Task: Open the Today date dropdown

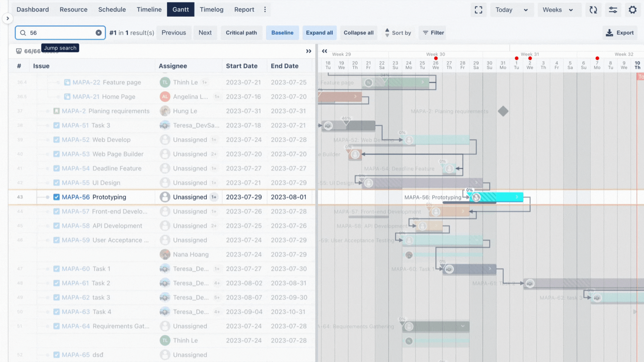Action: coord(512,10)
